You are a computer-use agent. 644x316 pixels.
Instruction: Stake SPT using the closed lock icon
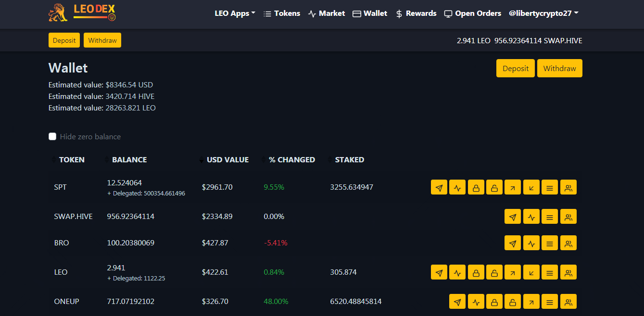pos(476,187)
